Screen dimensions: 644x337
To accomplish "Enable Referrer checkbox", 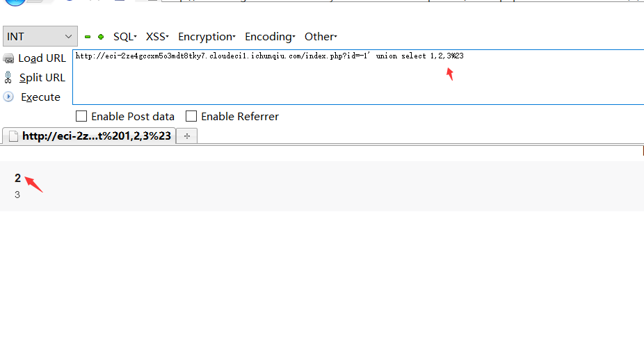I will click(x=191, y=116).
